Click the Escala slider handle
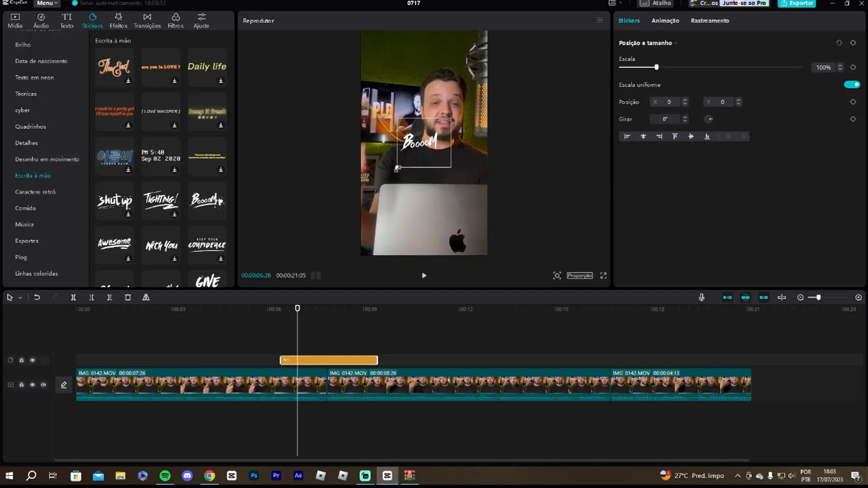This screenshot has width=868, height=488. [656, 67]
